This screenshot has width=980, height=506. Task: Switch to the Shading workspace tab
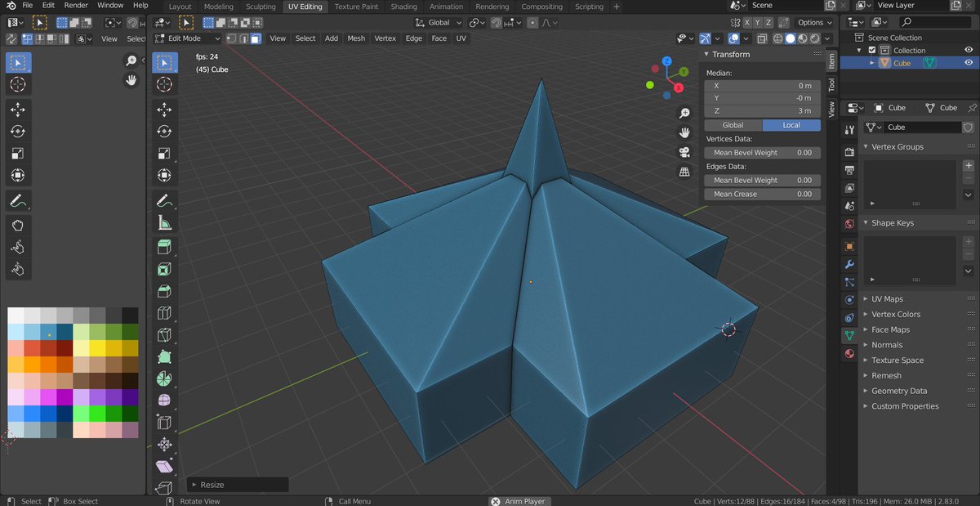tap(403, 7)
